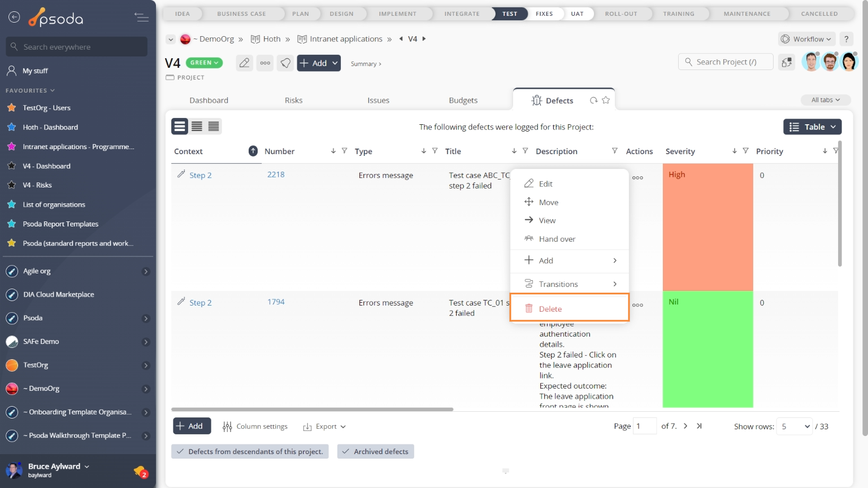Image resolution: width=868 pixels, height=488 pixels.
Task: Toggle star for List of organisations
Action: click(x=11, y=204)
